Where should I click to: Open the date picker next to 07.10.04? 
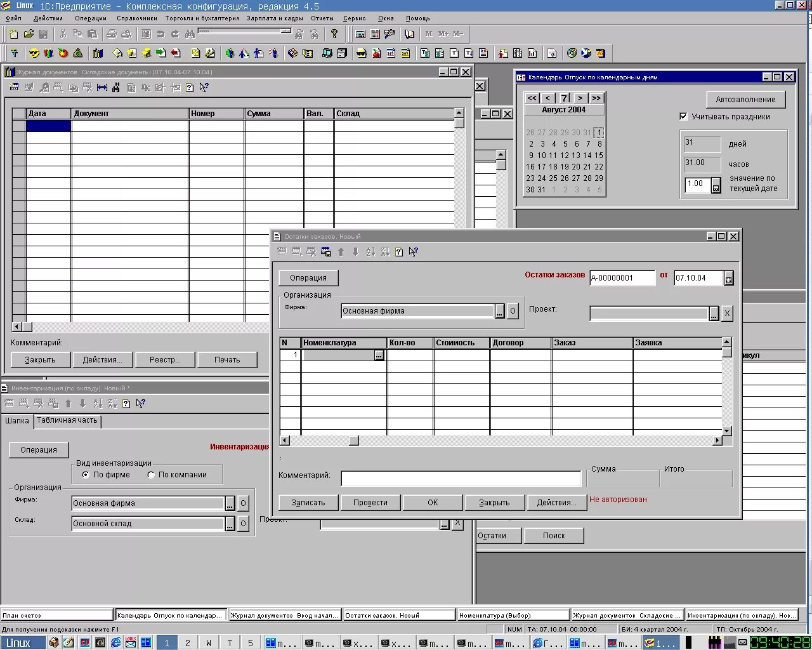pyautogui.click(x=729, y=278)
